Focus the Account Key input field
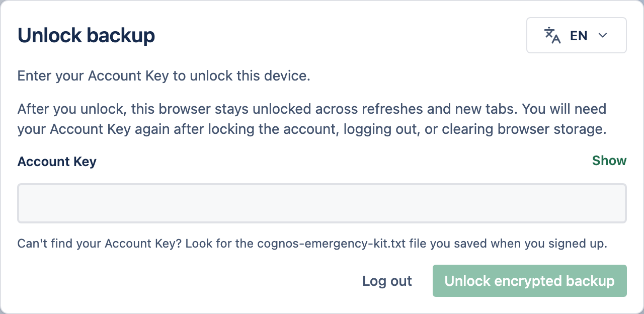 point(322,203)
